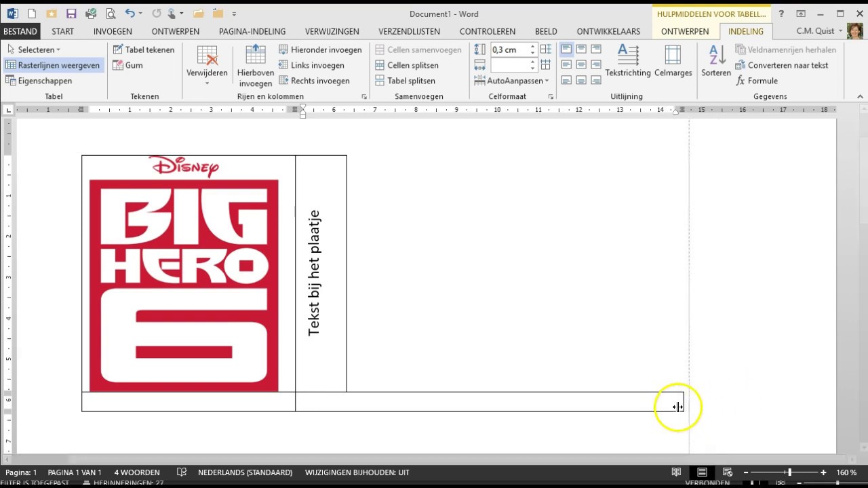Select middle-left alignment option

566,65
